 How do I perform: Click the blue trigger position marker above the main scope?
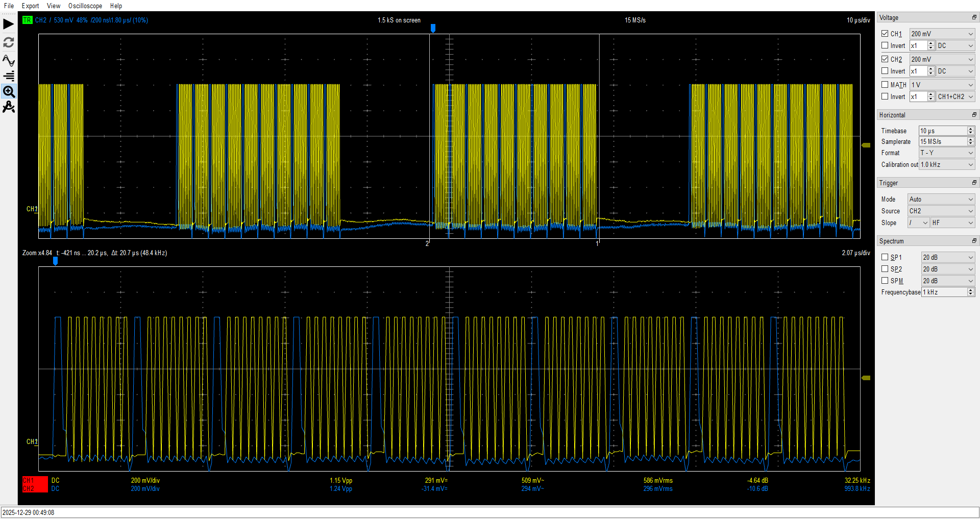click(433, 28)
